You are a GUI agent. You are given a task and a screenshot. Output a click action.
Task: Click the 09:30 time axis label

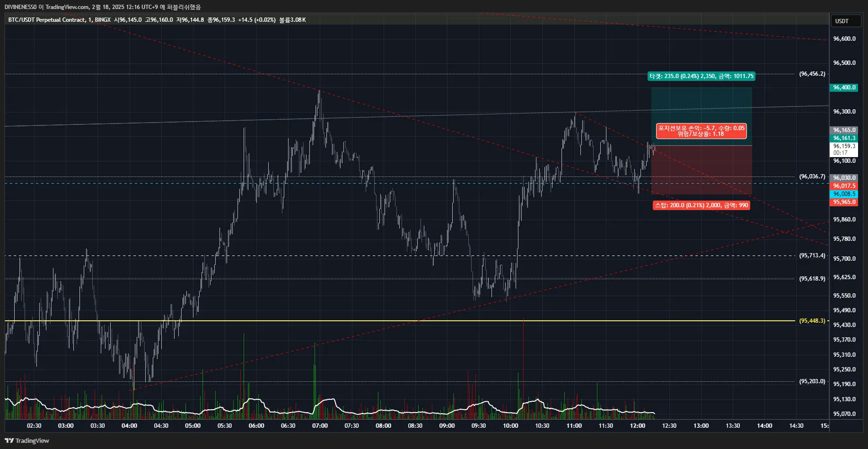click(479, 426)
